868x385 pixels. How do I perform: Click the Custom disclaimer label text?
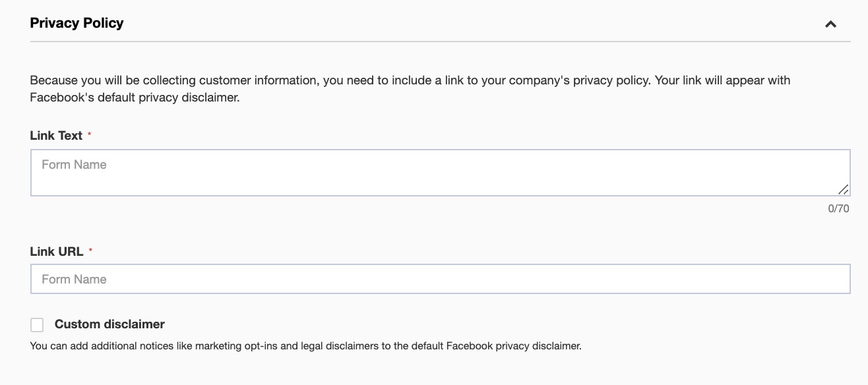[x=109, y=324]
